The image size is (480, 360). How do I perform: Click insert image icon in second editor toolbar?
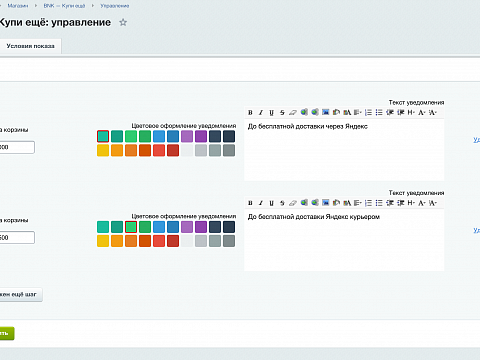325,203
